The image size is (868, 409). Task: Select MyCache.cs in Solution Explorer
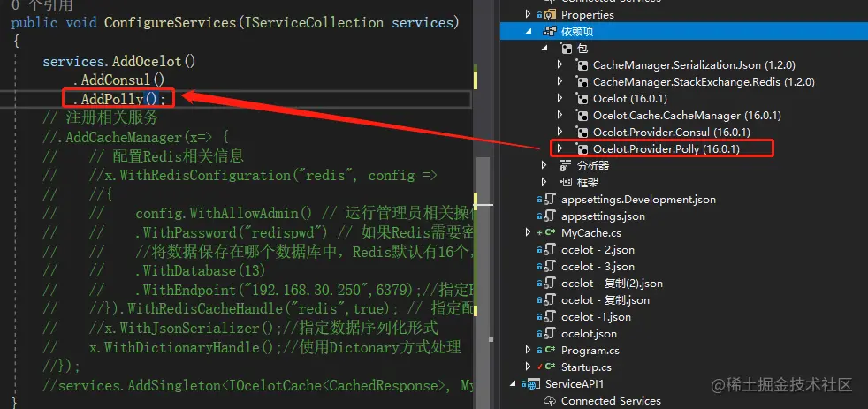click(x=590, y=233)
